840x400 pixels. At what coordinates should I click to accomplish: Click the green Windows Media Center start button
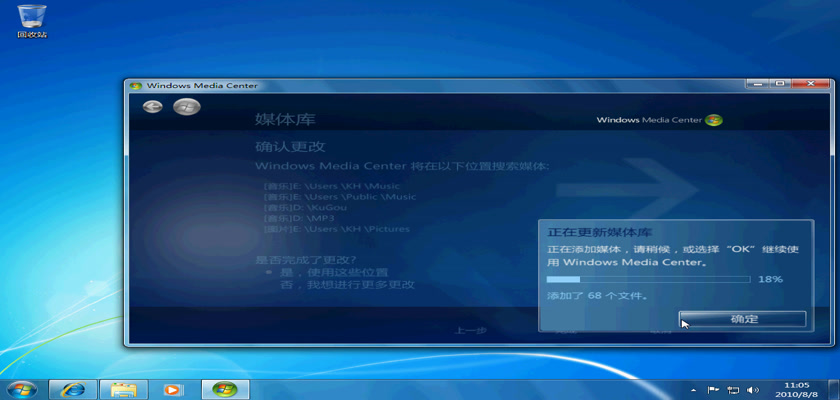184,107
